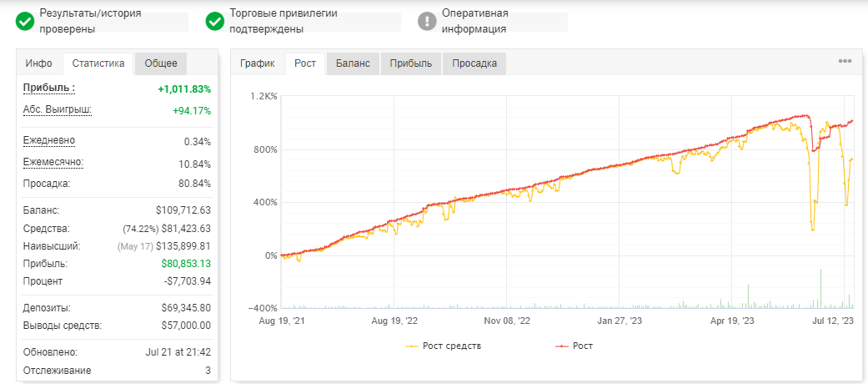
Task: Select the Рост chart tab
Action: click(305, 63)
